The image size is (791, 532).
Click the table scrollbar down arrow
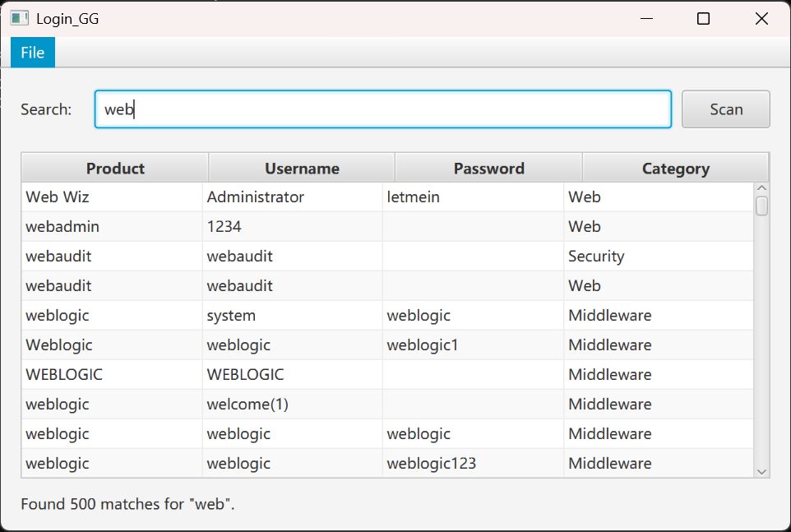point(761,472)
